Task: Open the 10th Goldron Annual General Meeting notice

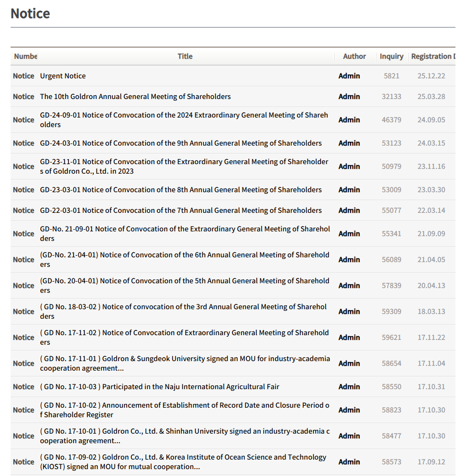Action: click(x=136, y=96)
